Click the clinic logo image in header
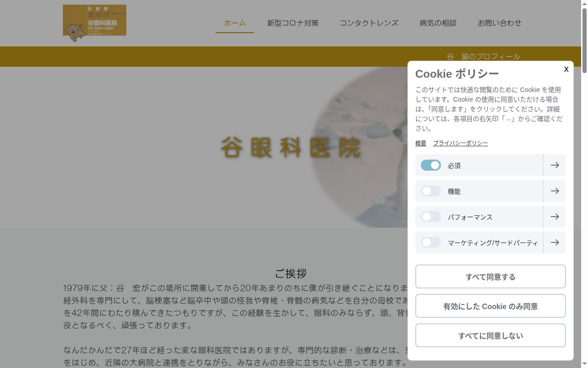The height and width of the screenshot is (368, 588). [95, 23]
